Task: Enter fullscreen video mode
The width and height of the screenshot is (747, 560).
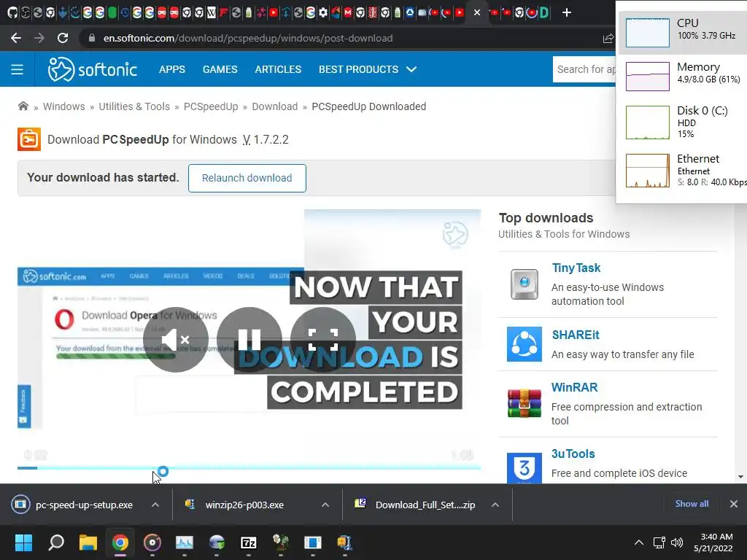Action: [323, 340]
